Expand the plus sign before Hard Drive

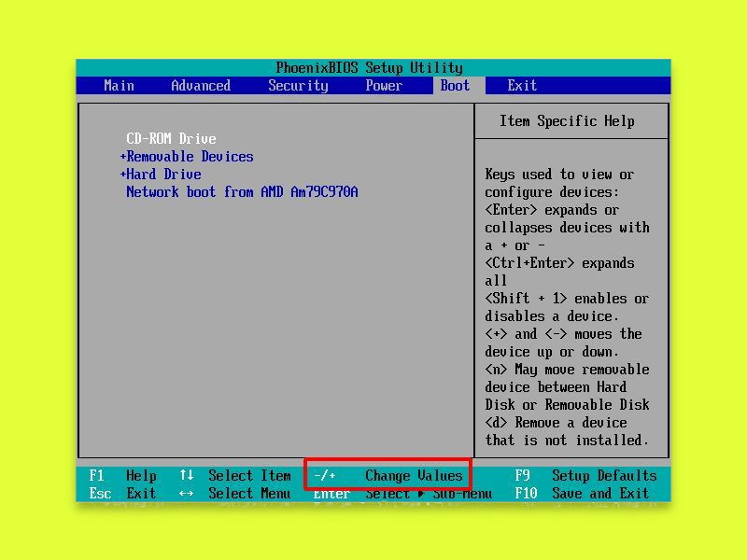click(123, 175)
